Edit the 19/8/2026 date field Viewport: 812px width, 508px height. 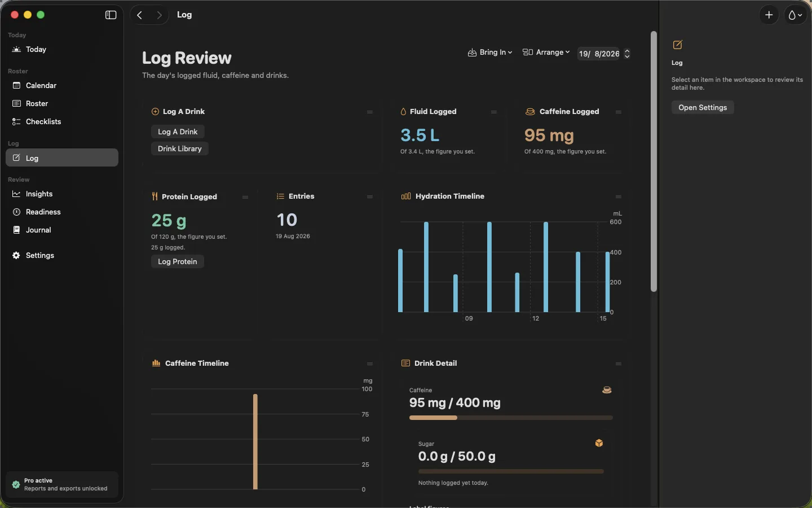[x=599, y=54]
